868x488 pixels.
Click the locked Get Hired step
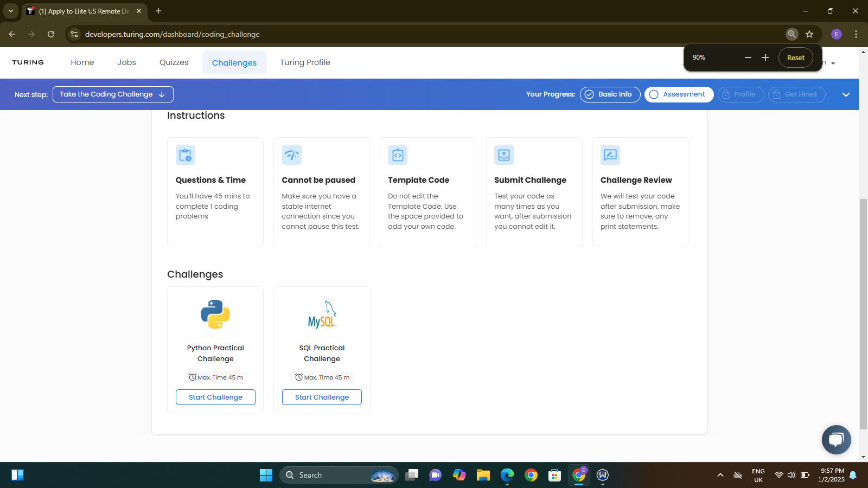coord(796,94)
